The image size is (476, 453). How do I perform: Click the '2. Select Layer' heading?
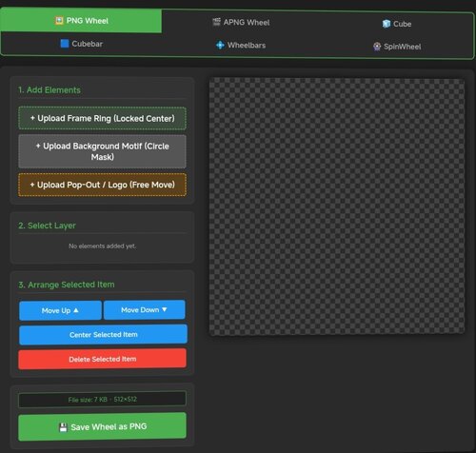coord(47,226)
